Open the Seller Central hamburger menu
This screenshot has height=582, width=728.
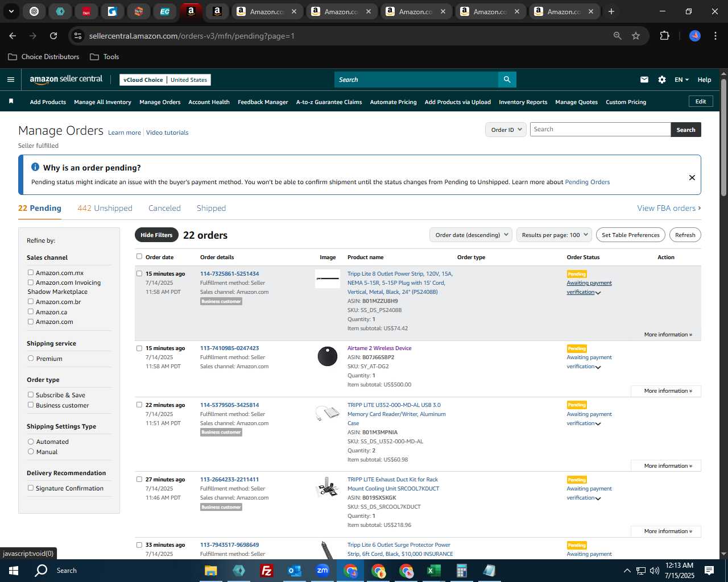click(x=11, y=80)
